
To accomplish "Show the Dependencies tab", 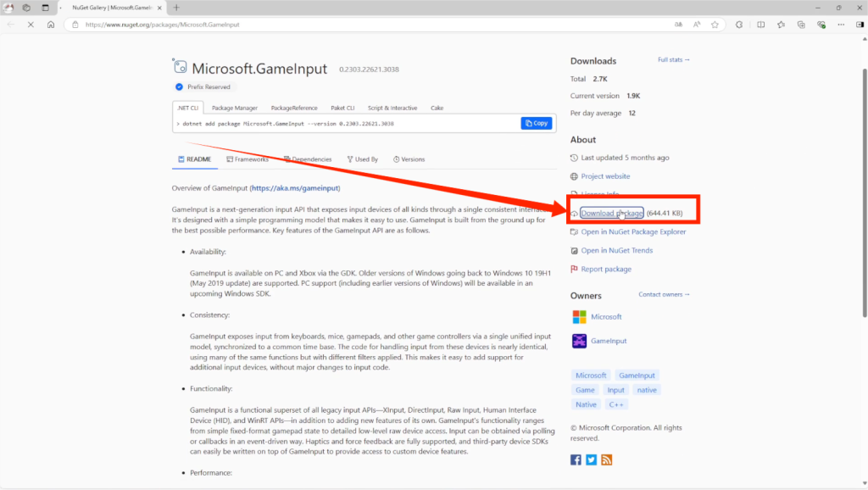I will coord(308,159).
